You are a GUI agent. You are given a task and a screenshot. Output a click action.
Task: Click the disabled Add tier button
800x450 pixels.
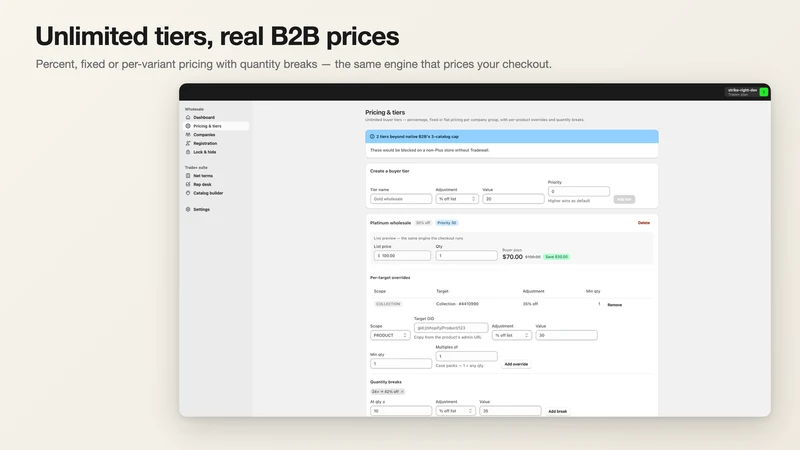[x=624, y=199]
